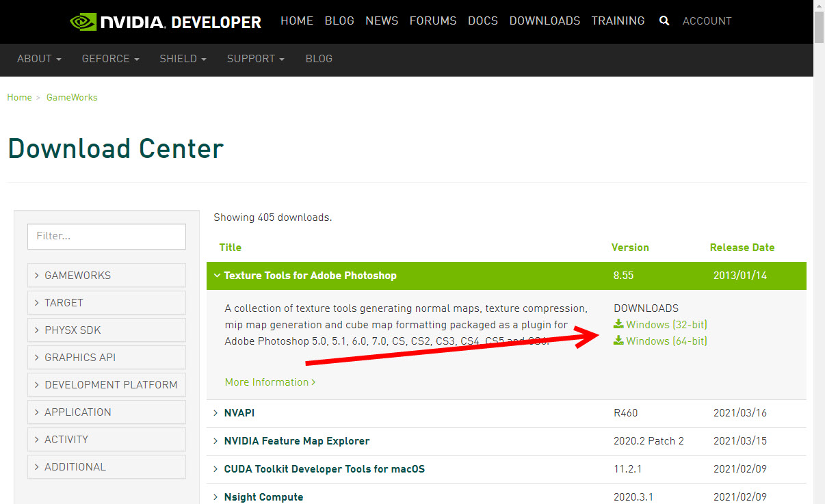Open the SHIELD dropdown menu
Screen dimensions: 825x504
pyautogui.click(x=183, y=59)
